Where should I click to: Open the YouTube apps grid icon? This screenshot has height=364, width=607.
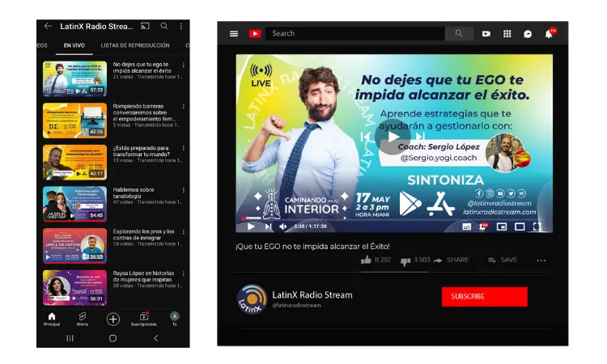[x=507, y=34]
